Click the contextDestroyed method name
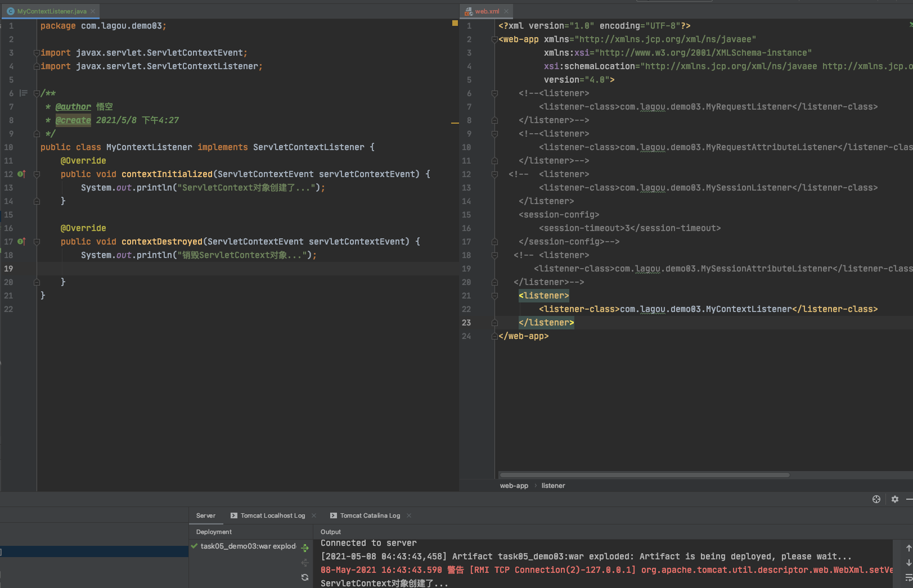 tap(162, 242)
